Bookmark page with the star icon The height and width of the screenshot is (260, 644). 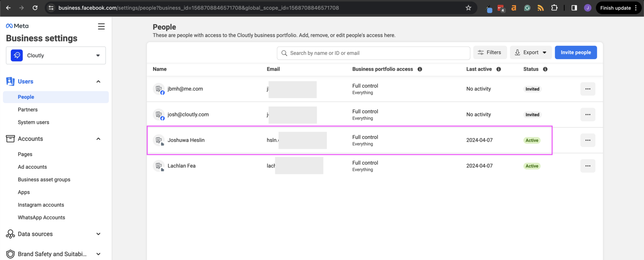(469, 8)
